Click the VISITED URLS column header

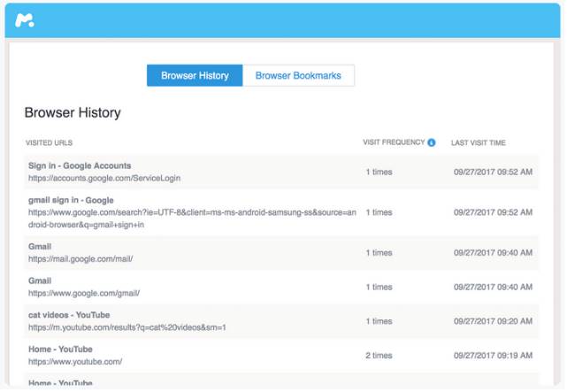[x=49, y=142]
